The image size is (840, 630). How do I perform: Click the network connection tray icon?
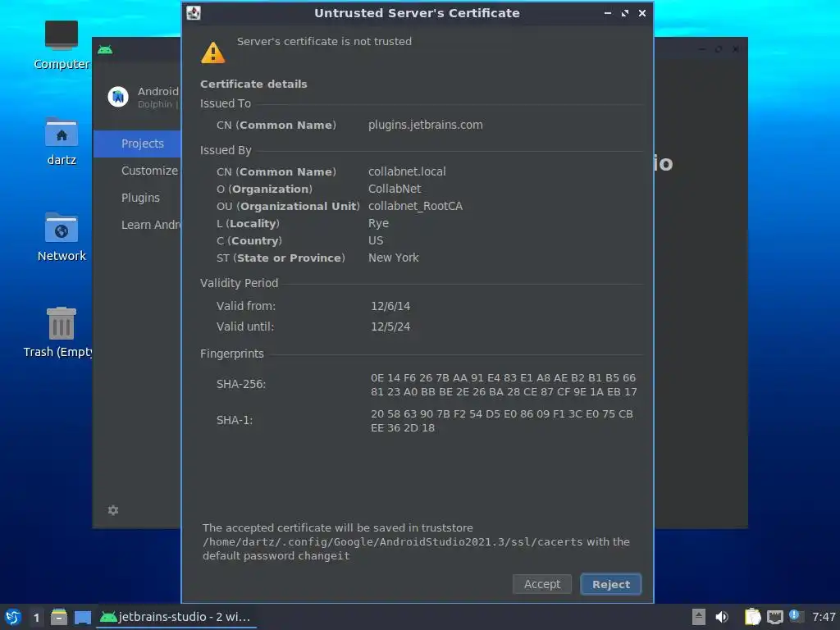774,617
